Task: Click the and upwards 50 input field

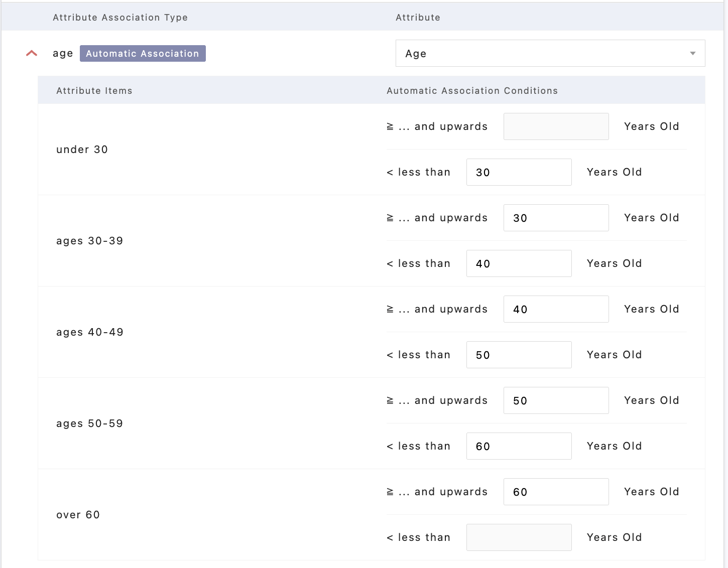Action: tap(556, 400)
